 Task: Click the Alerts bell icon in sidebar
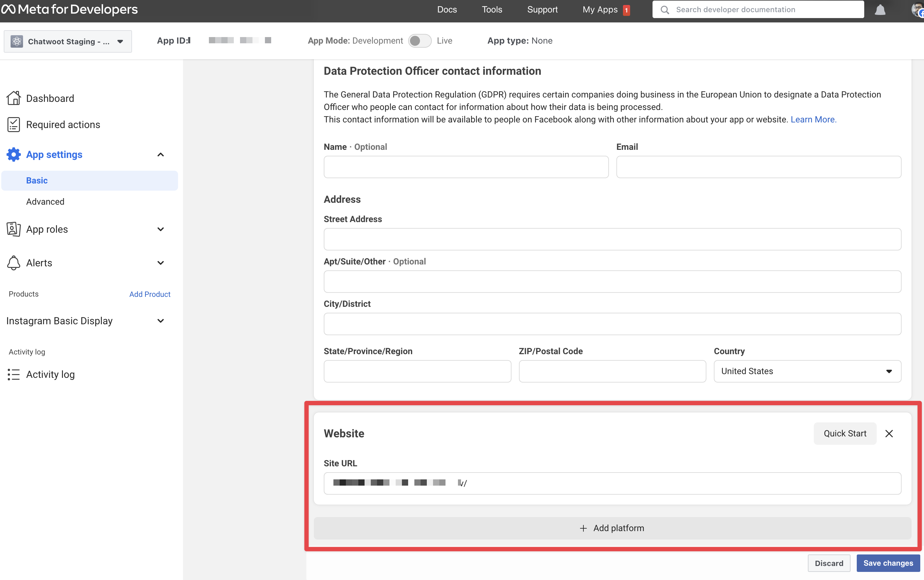(x=13, y=263)
